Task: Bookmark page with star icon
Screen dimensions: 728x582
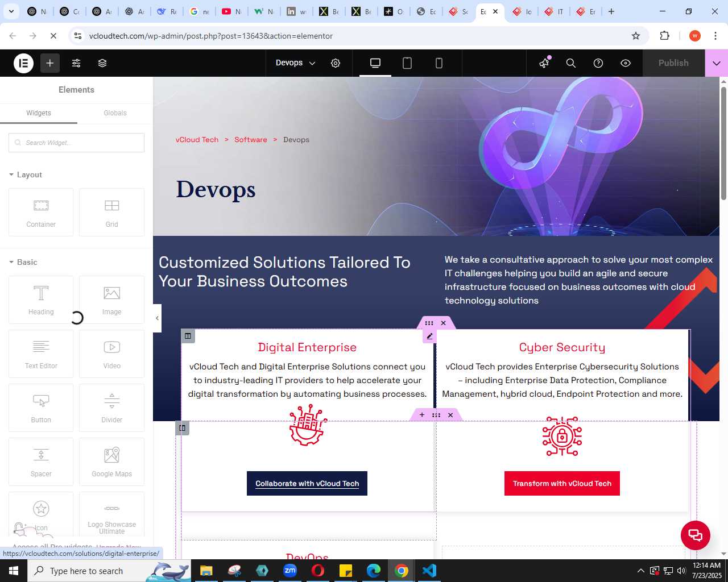Action: point(636,36)
